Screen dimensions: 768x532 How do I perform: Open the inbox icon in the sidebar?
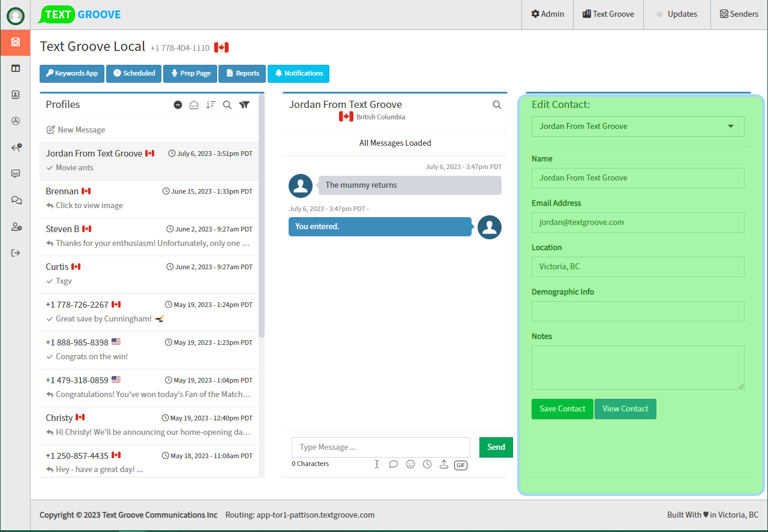15,42
